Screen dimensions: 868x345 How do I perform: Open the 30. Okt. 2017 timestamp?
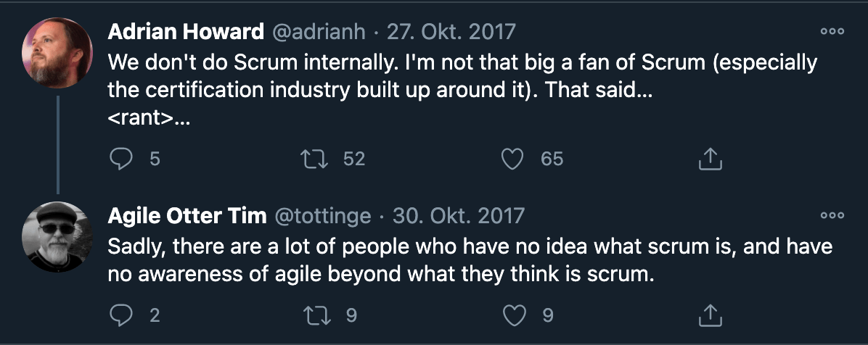(458, 216)
